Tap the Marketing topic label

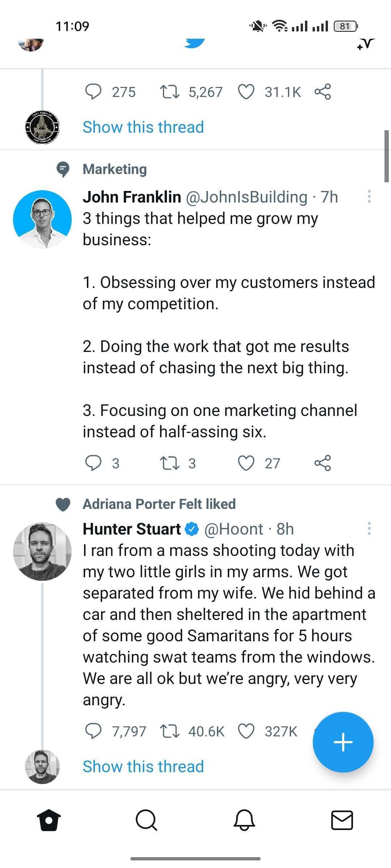114,169
